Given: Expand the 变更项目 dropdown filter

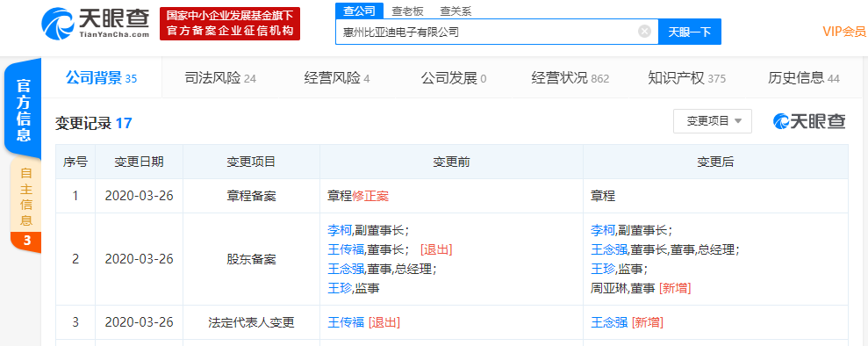Looking at the screenshot, I should pos(713,121).
